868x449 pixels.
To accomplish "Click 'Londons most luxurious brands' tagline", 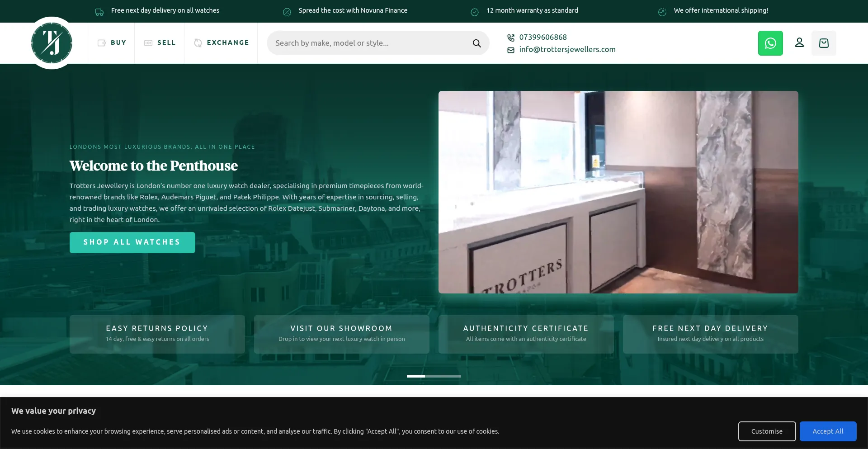I will click(x=162, y=147).
